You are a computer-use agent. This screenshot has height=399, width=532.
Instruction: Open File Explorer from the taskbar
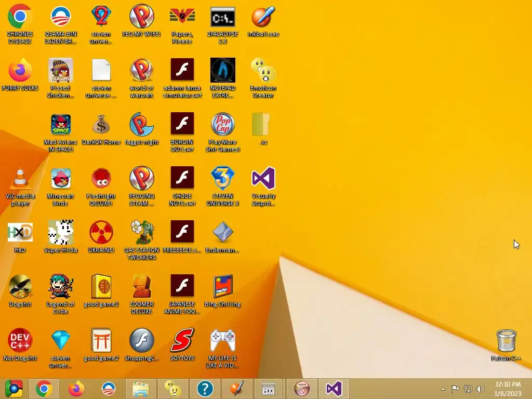[x=141, y=389]
